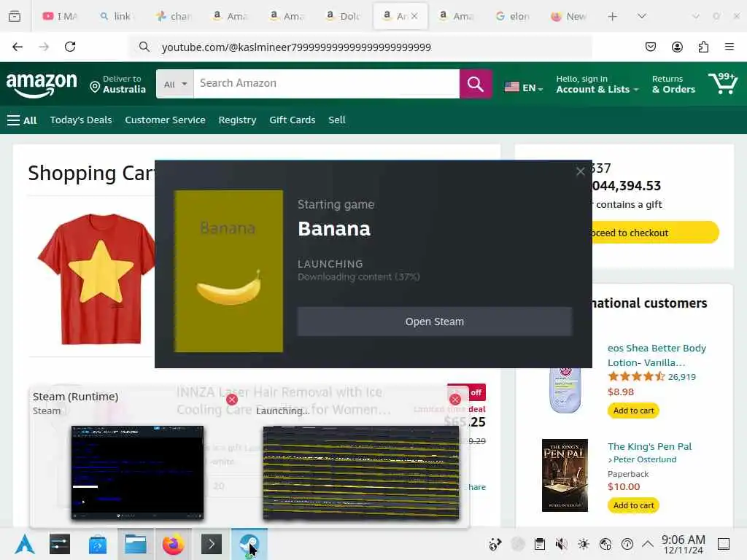The image size is (747, 560).
Task: Open Customer Service
Action: pyautogui.click(x=166, y=120)
